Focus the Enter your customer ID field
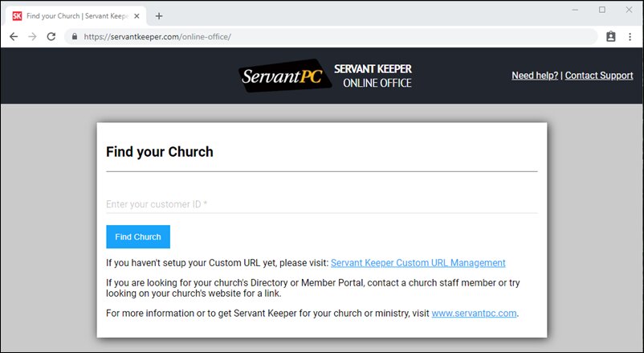The image size is (644, 353). coord(321,204)
